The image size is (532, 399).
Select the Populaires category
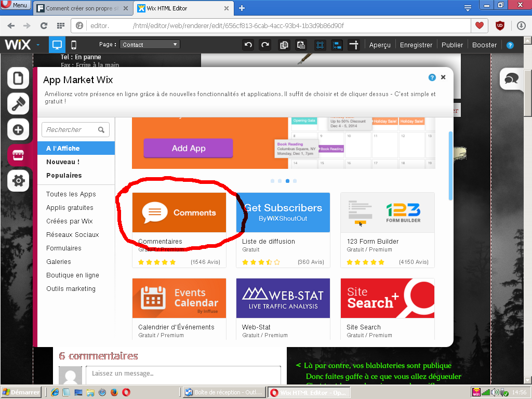point(64,176)
